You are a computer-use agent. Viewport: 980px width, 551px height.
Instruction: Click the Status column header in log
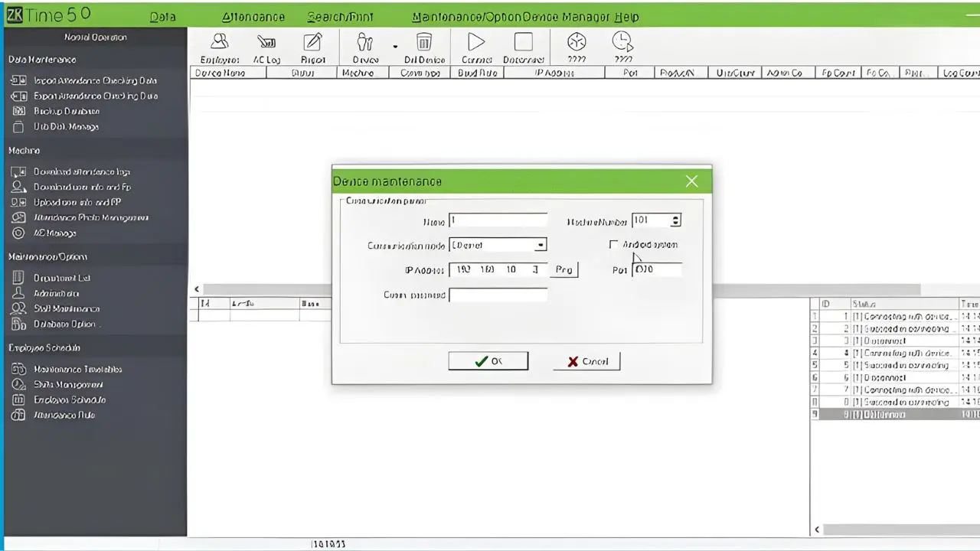tap(903, 304)
